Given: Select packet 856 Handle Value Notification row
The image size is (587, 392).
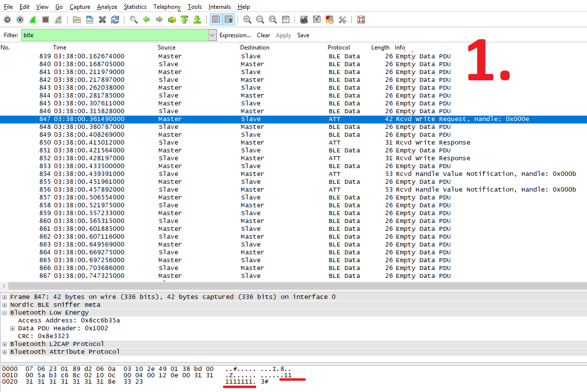Looking at the screenshot, I should [x=293, y=190].
